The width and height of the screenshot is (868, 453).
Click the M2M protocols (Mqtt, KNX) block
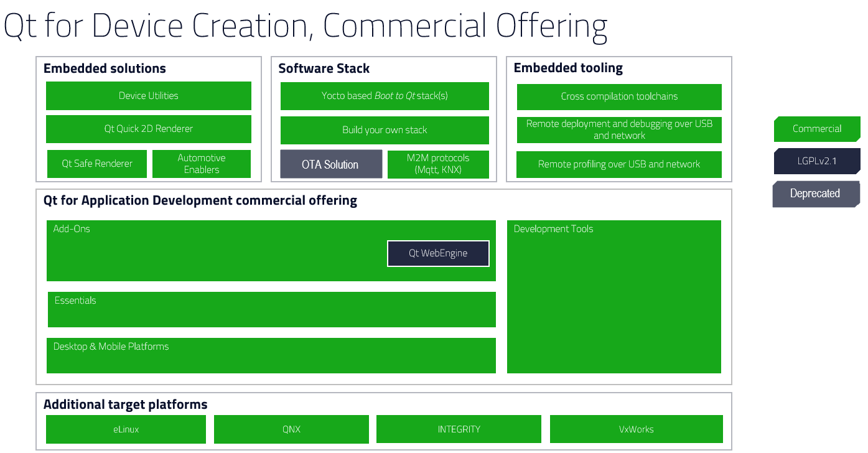click(438, 164)
